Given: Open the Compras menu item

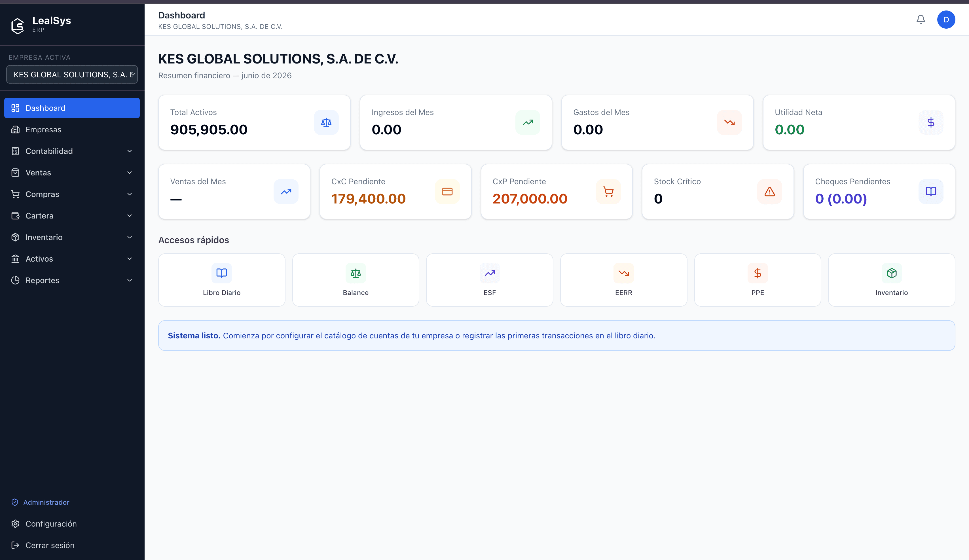Looking at the screenshot, I should coord(72,194).
